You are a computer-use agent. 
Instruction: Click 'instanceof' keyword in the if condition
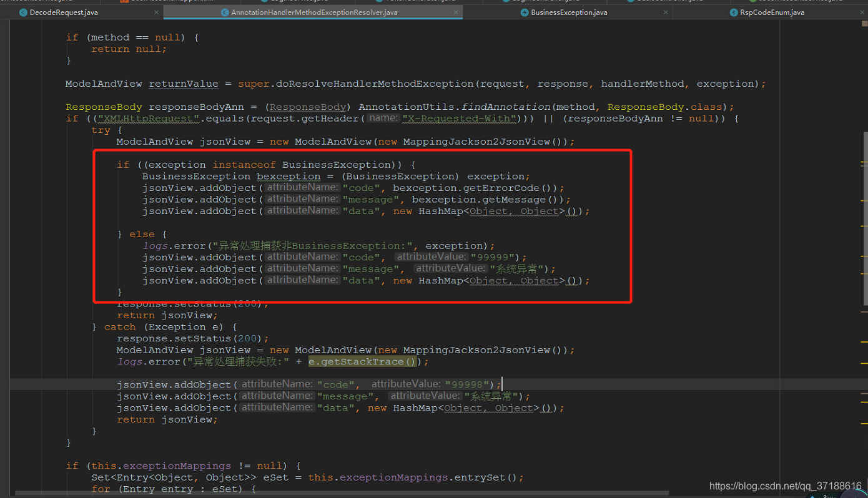coord(244,165)
